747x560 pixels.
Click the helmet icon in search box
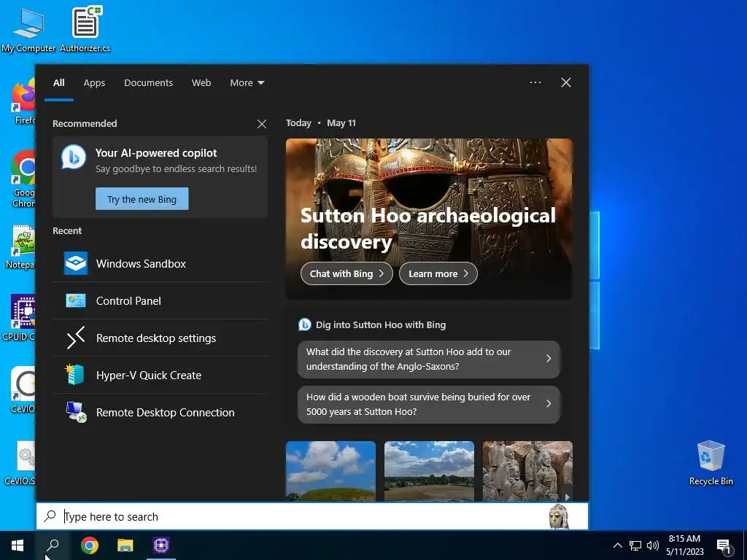point(558,517)
